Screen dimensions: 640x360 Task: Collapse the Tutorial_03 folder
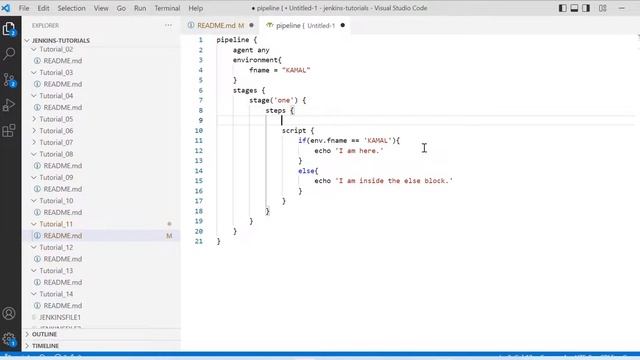pos(56,73)
